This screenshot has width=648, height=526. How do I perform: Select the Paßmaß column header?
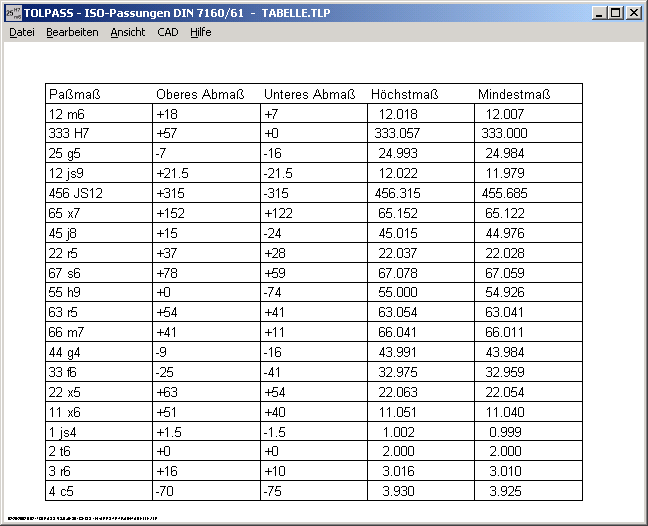(x=76, y=95)
